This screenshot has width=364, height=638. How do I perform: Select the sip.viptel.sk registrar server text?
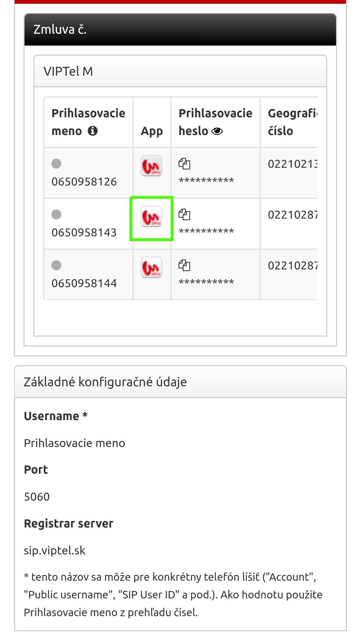[55, 550]
